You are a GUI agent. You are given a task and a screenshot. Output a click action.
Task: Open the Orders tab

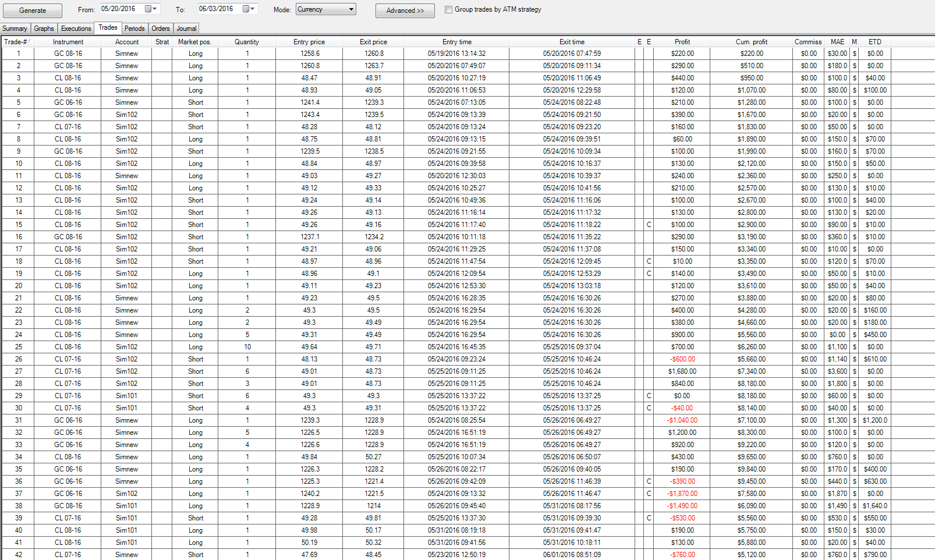pos(161,29)
